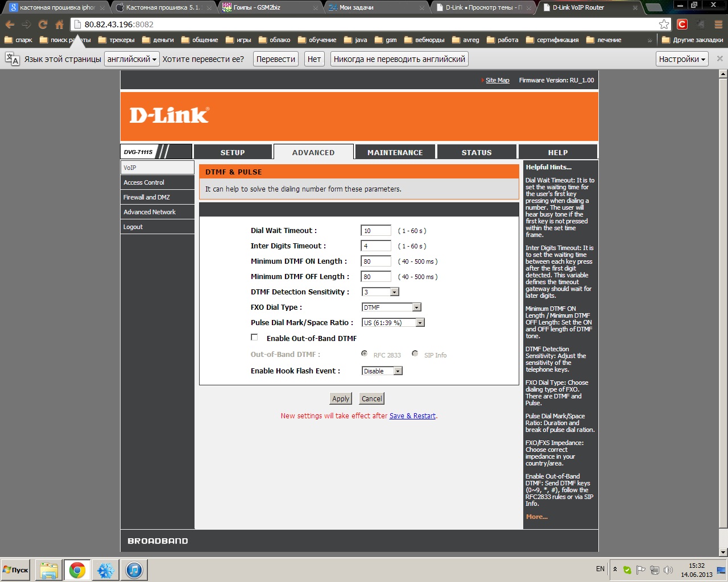Open the Windows Start button 'Пуск'
728x582 pixels.
point(16,570)
